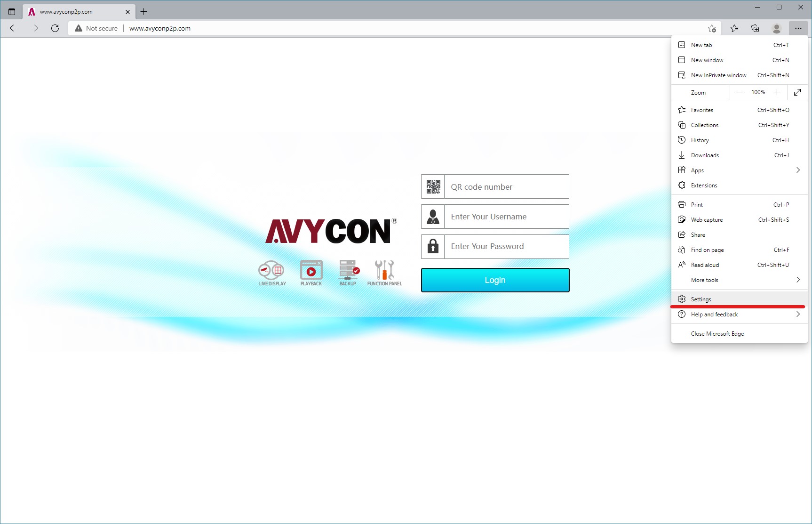Decrease zoom with minus button
812x524 pixels.
pyautogui.click(x=740, y=92)
